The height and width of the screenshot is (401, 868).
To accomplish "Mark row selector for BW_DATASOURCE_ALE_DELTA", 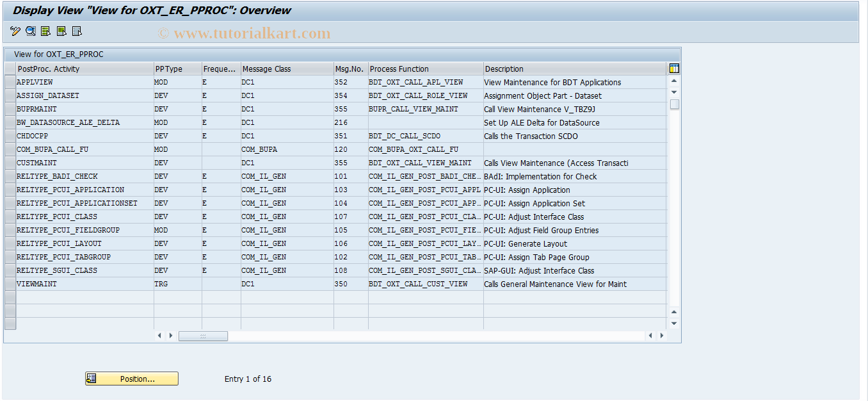I will tap(10, 122).
